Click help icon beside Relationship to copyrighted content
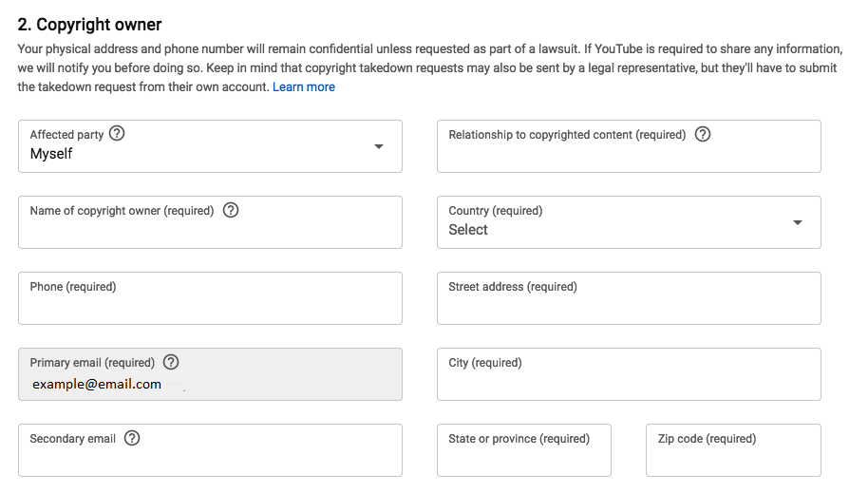 (703, 134)
